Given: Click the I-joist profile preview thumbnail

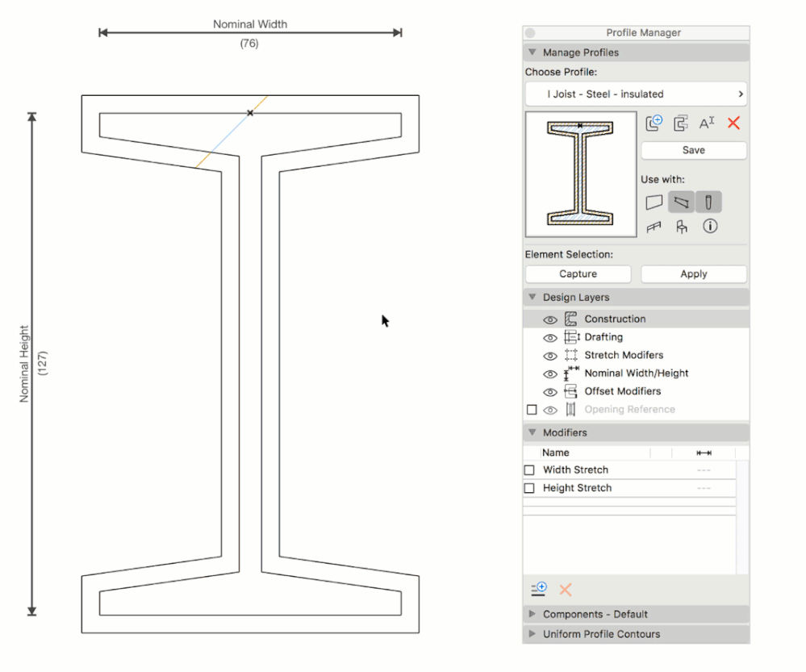Looking at the screenshot, I should (581, 174).
